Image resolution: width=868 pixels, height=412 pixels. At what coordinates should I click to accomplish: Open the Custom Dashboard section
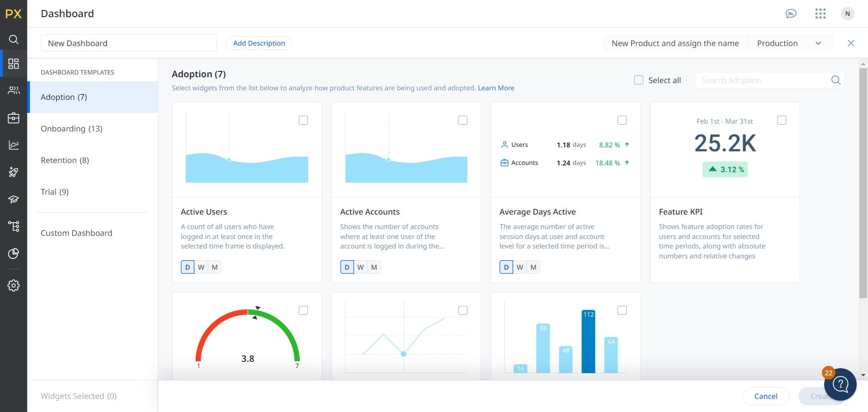click(x=76, y=233)
